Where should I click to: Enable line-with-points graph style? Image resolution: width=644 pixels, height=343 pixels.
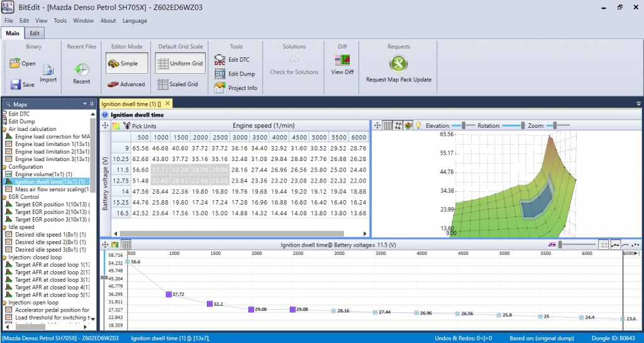pyautogui.click(x=615, y=244)
